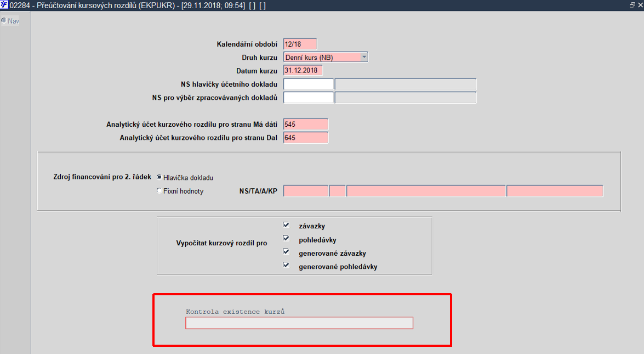Click the Kalendářní období field showing 12/18
644x354 pixels.
click(x=300, y=44)
